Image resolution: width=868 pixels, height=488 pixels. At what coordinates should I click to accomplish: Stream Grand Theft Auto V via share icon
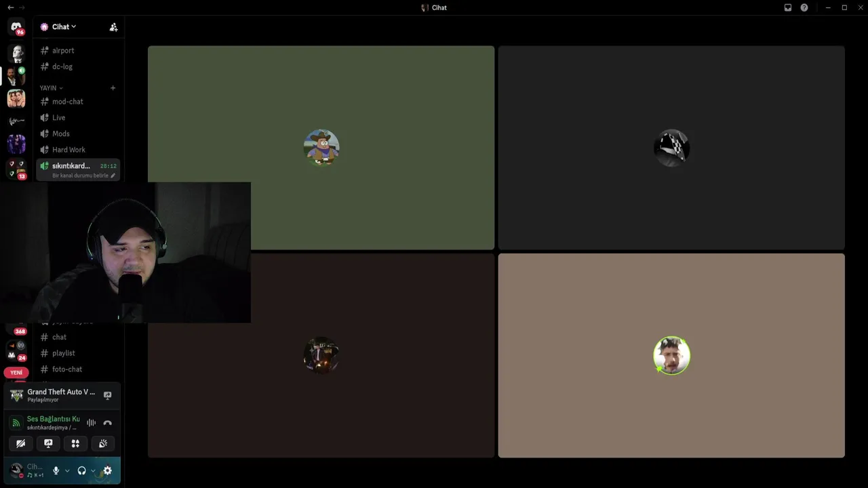(x=107, y=395)
